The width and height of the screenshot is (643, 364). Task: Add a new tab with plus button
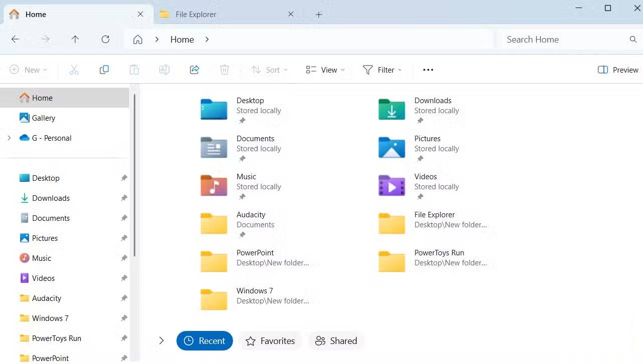coord(319,15)
